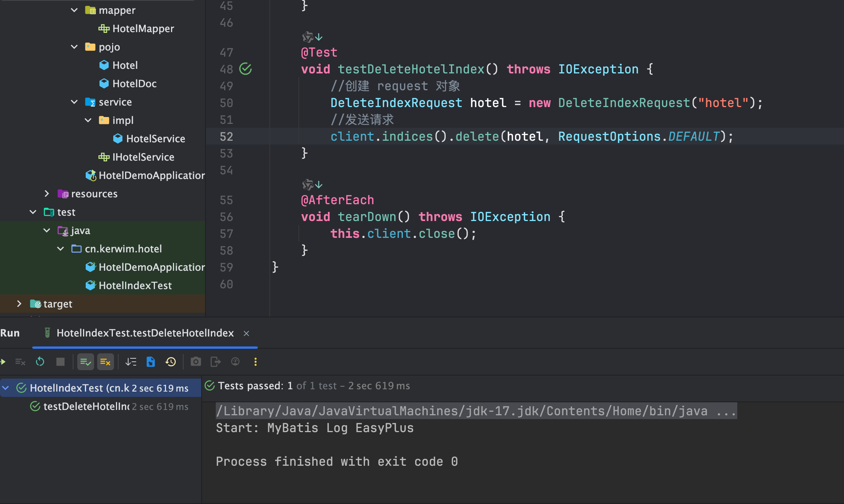Image resolution: width=844 pixels, height=504 pixels.
Task: Select HotelIndexTest root result row
Action: 100,388
